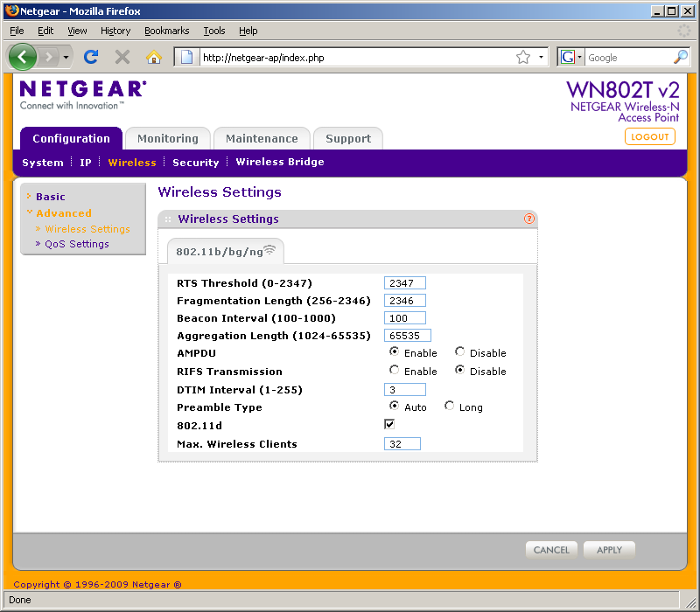Screen dimensions: 700x612
Task: Open the Google search engine selector
Action: 571,57
